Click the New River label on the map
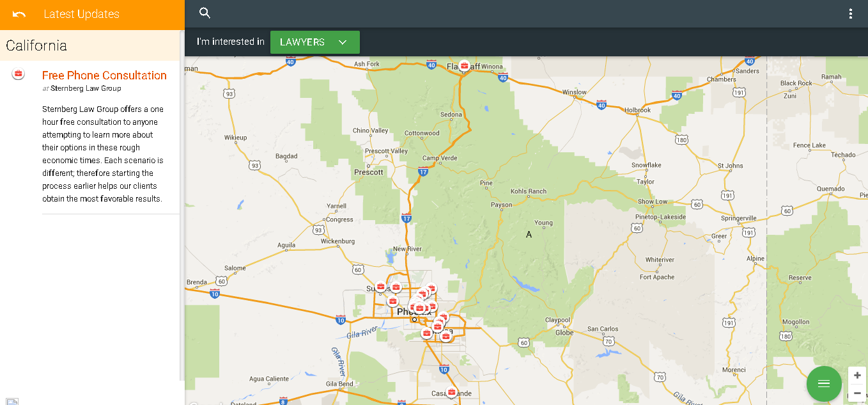This screenshot has width=868, height=405. click(407, 249)
